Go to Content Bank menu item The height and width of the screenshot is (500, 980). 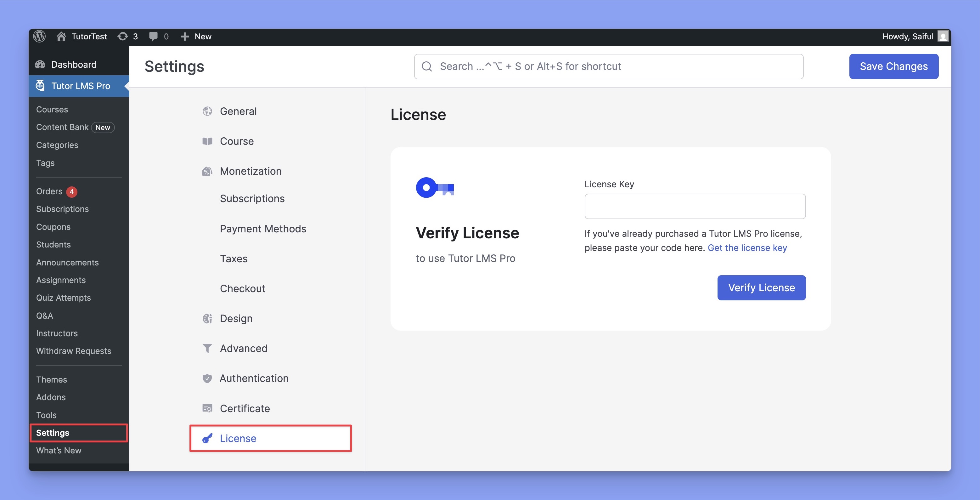pyautogui.click(x=62, y=127)
